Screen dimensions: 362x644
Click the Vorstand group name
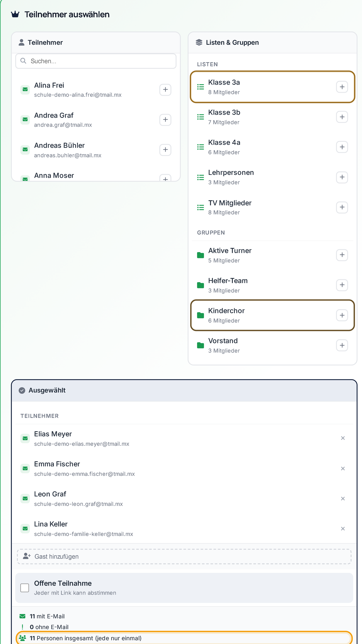tap(223, 341)
